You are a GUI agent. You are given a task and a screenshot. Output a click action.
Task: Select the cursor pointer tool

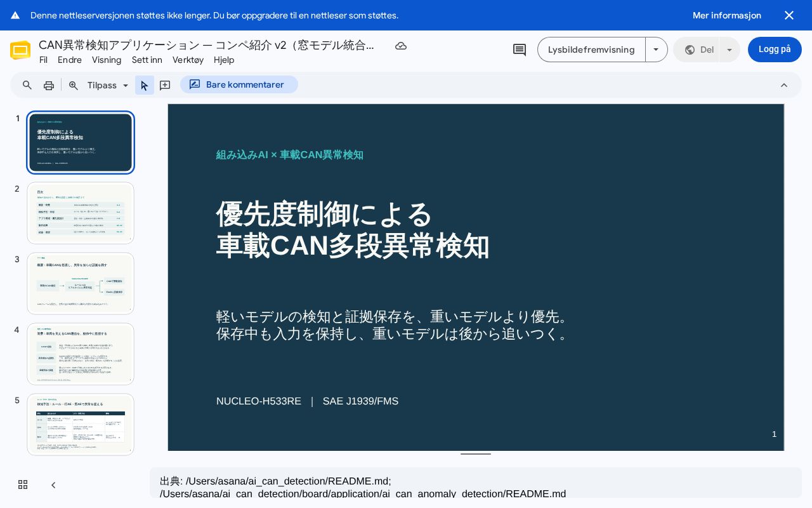pyautogui.click(x=145, y=85)
